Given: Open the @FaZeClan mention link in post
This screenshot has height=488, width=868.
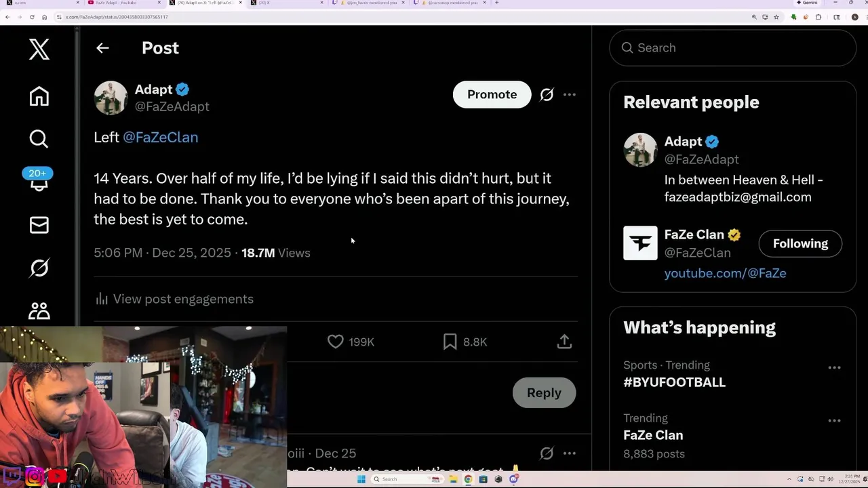Looking at the screenshot, I should tap(160, 137).
